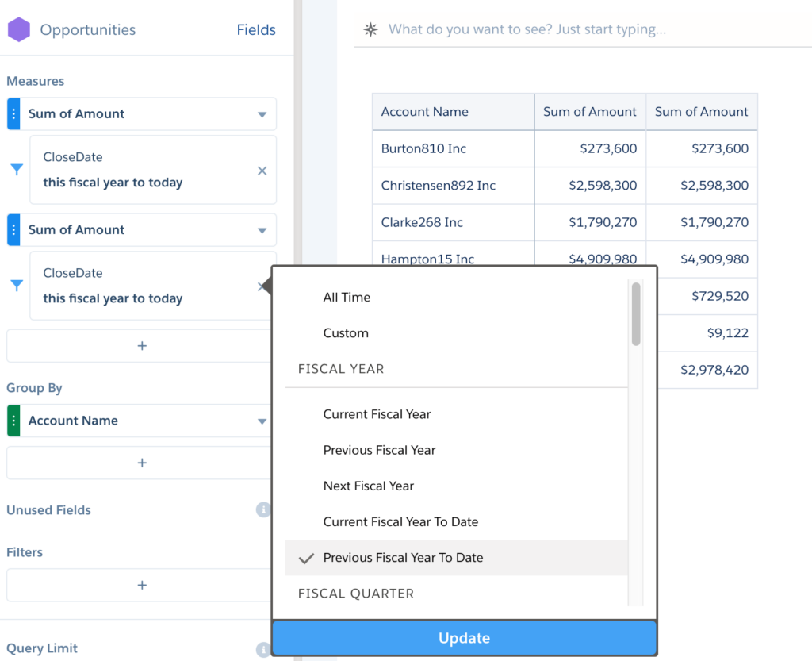
Task: Choose Current Fiscal Year To Date
Action: [400, 522]
